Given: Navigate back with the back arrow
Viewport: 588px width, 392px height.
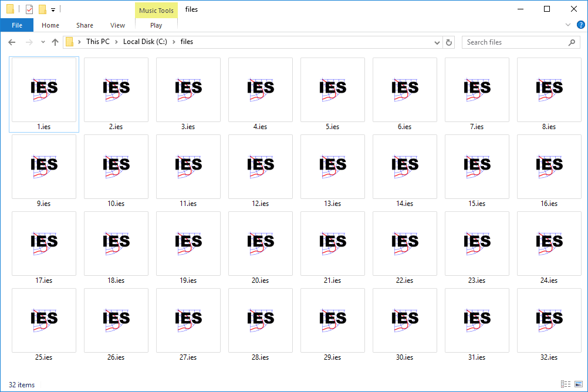Looking at the screenshot, I should click(x=12, y=42).
